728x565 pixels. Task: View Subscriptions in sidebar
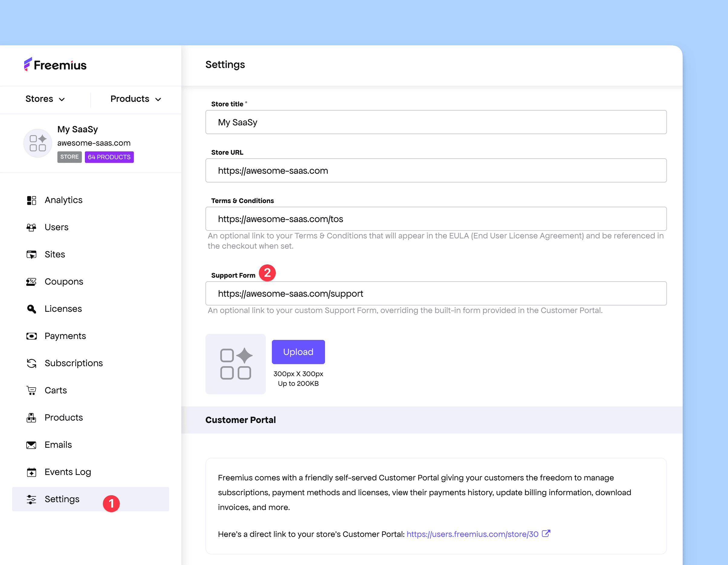click(91, 363)
